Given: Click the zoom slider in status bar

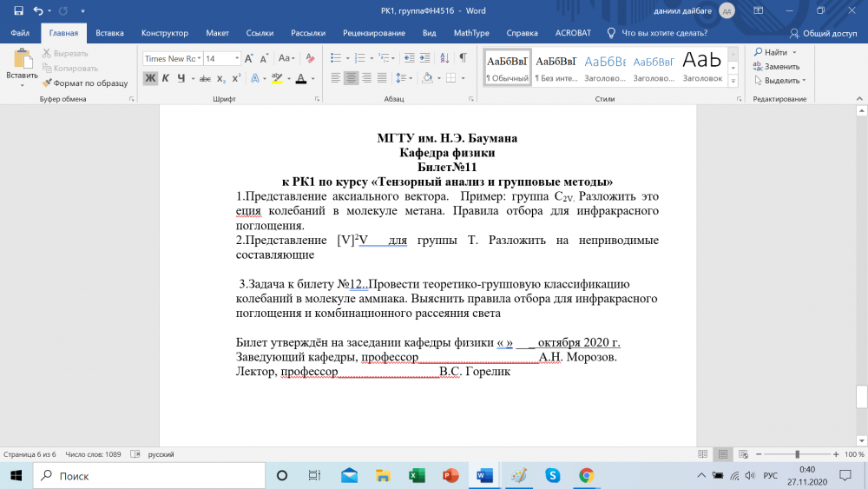Looking at the screenshot, I should click(797, 454).
